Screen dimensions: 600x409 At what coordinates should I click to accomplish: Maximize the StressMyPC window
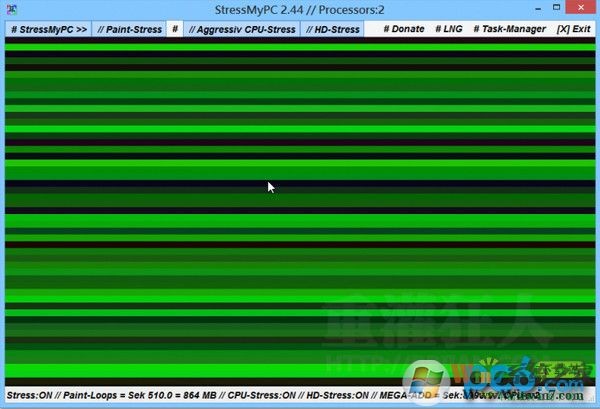pos(556,7)
